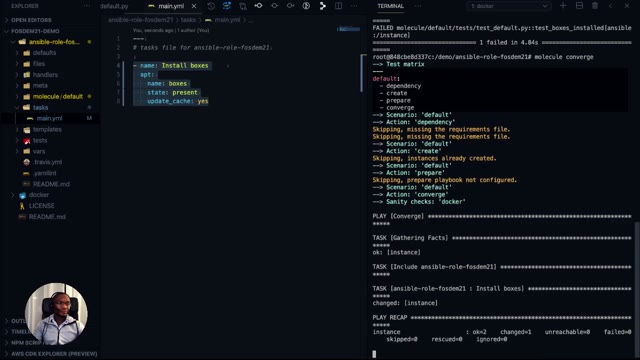Open the terminal selector dropdown '1: docker'

point(509,6)
